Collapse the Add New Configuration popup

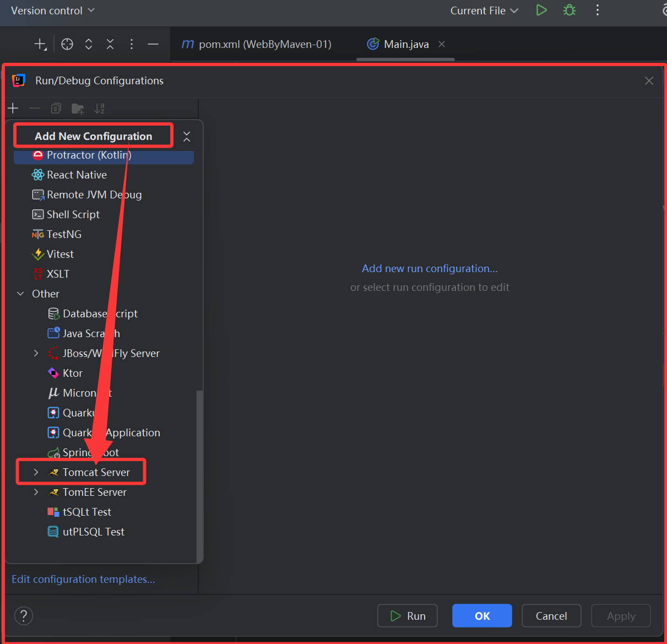[x=187, y=137]
